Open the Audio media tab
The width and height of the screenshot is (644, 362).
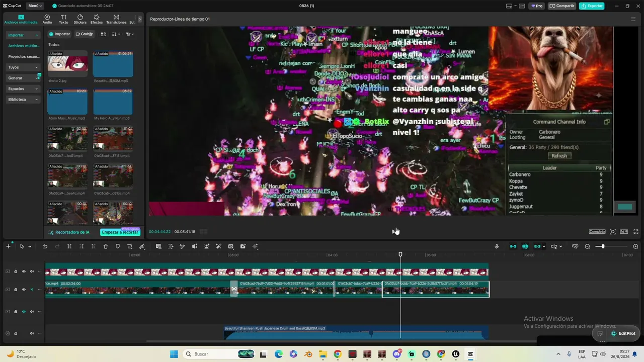tap(47, 19)
